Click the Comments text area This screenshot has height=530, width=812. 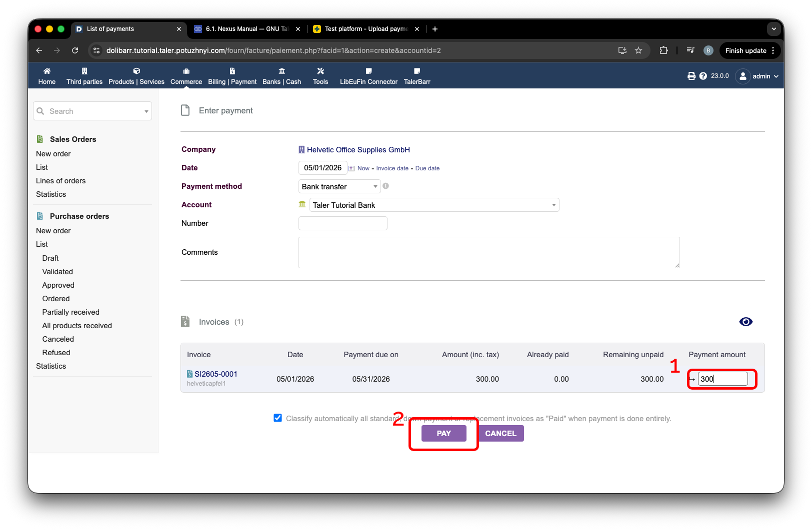coord(489,252)
